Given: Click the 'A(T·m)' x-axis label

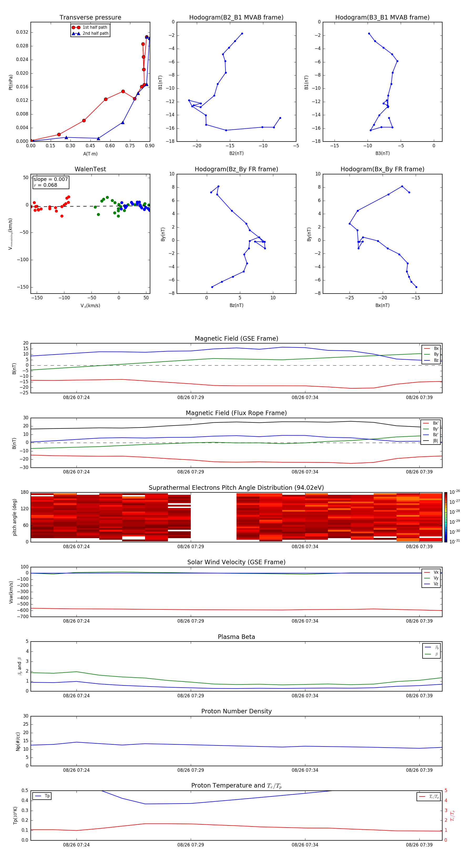Looking at the screenshot, I should [x=90, y=154].
